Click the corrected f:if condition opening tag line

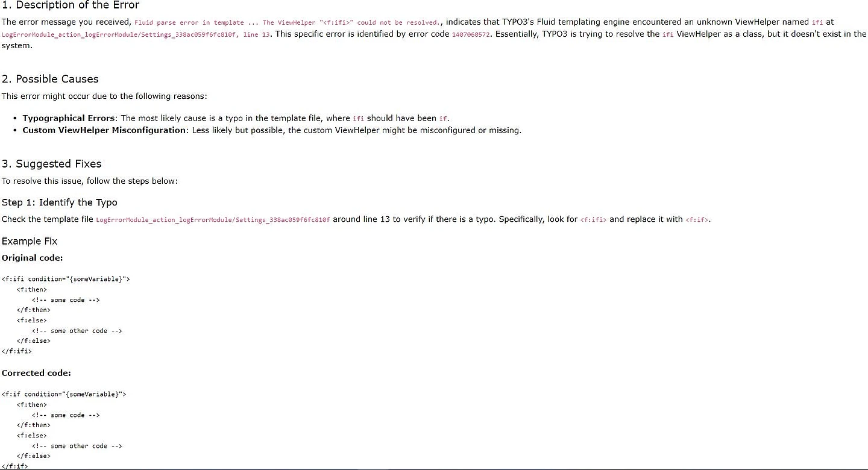pos(64,394)
